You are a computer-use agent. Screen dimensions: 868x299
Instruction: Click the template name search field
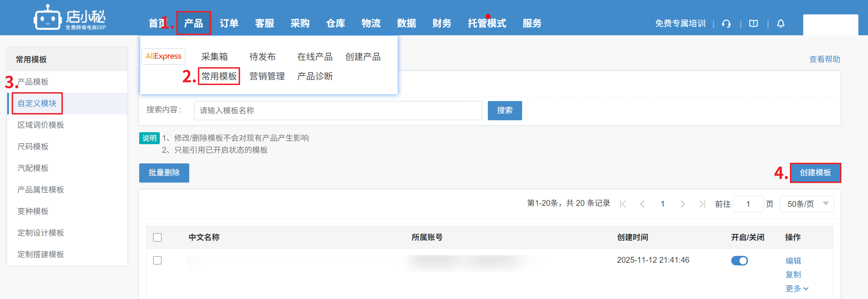click(338, 111)
